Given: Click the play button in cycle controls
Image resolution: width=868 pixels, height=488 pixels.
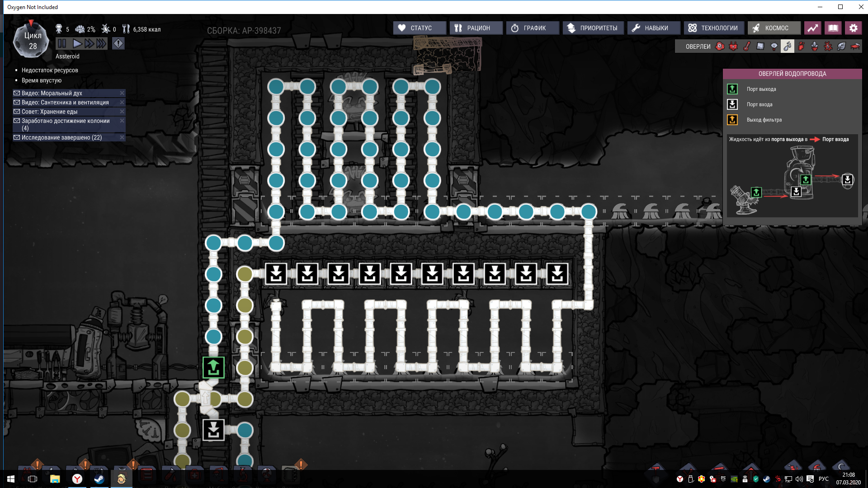Looking at the screenshot, I should 76,43.
